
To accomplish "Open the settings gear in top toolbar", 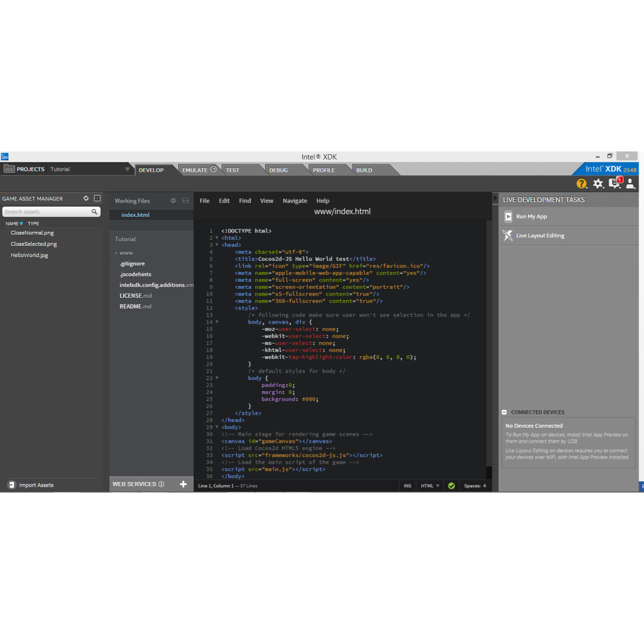I will point(598,184).
